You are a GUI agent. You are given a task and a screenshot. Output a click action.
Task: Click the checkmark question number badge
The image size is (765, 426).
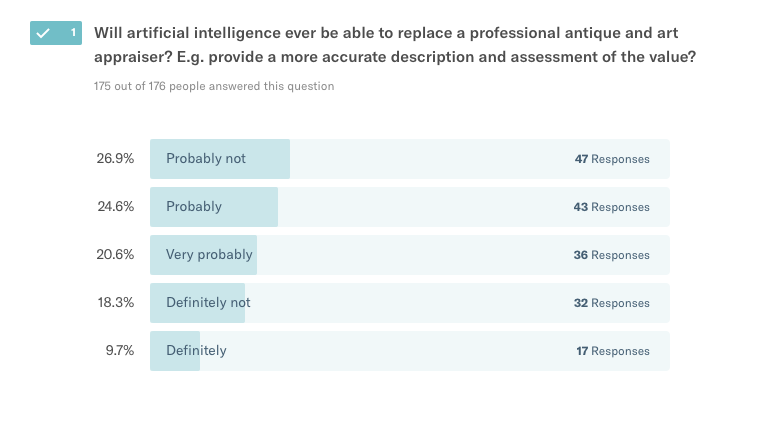coord(56,32)
